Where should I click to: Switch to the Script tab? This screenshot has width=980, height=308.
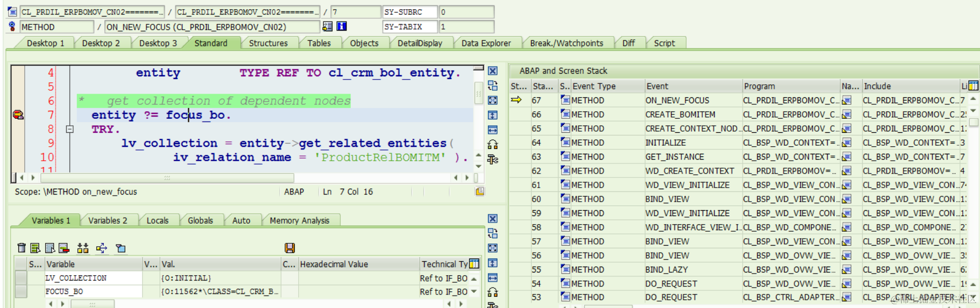point(664,43)
